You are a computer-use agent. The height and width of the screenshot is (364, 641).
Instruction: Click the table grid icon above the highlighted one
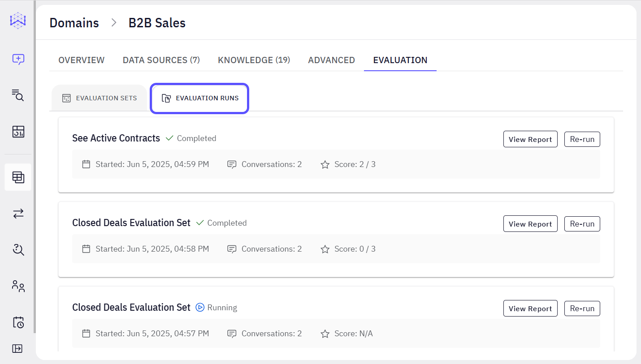pos(17,132)
